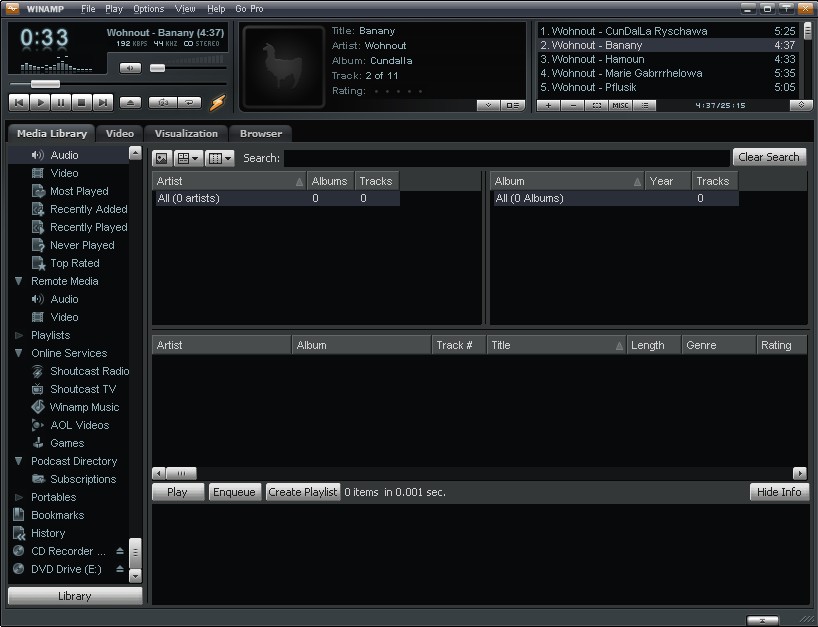
Task: Toggle repeat mode
Action: 189,102
